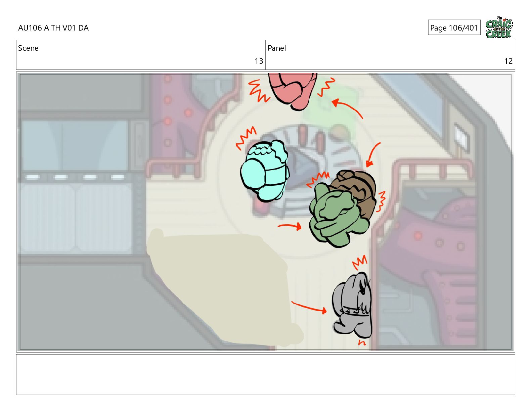Click the 'Panel' label

[277, 48]
